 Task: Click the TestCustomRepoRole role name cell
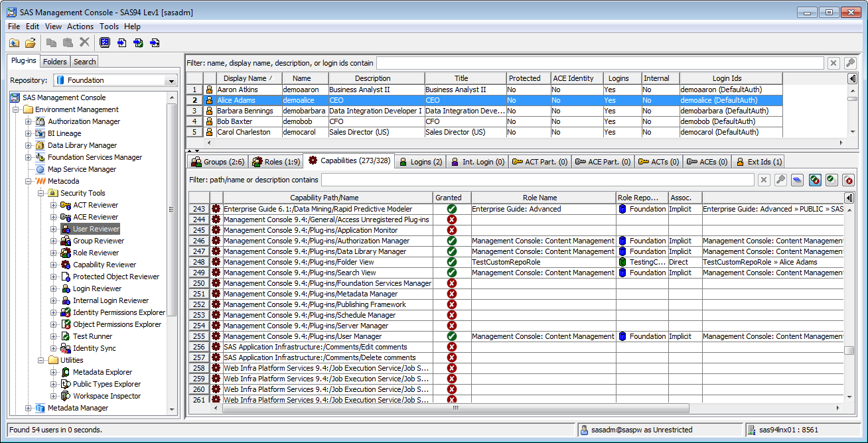[543, 262]
